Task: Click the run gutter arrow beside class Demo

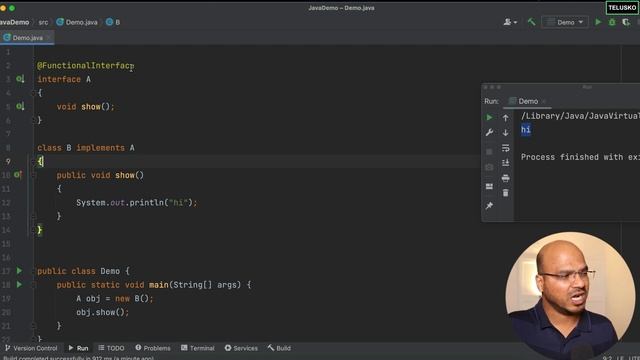Action: pyautogui.click(x=19, y=271)
